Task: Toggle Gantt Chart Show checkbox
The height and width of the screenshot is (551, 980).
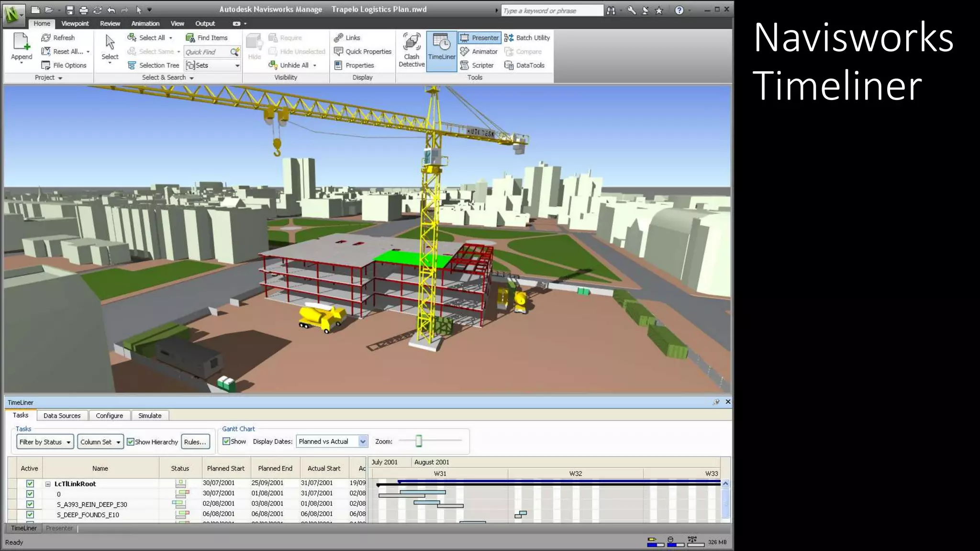Action: (226, 441)
